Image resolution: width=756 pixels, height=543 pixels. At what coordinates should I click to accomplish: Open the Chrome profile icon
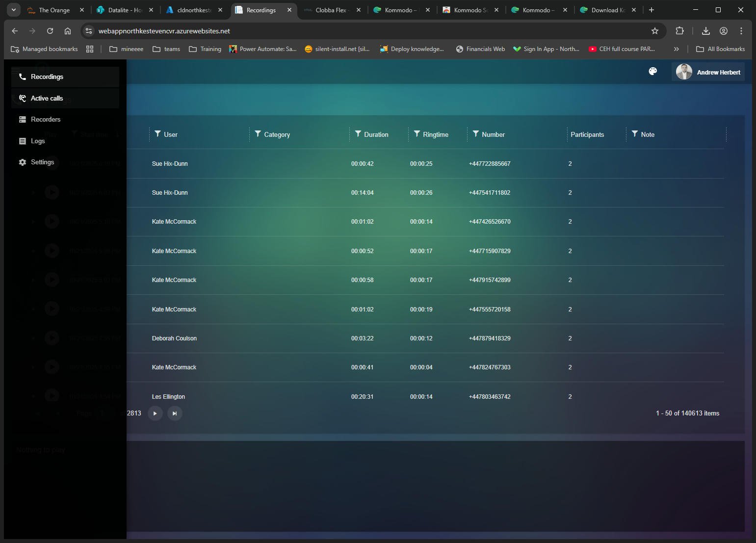click(724, 31)
